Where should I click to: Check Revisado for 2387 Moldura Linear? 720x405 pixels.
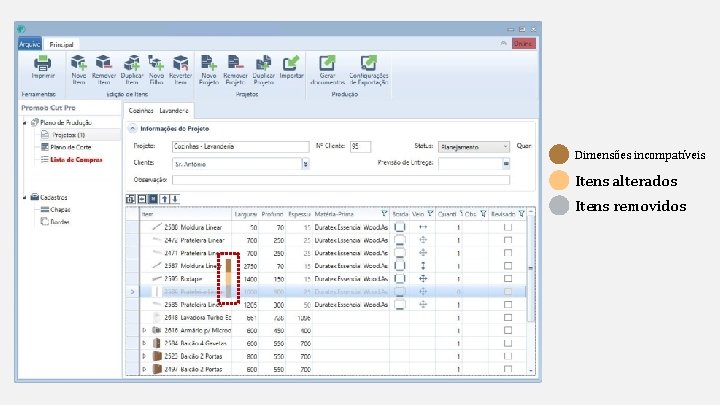click(x=508, y=265)
